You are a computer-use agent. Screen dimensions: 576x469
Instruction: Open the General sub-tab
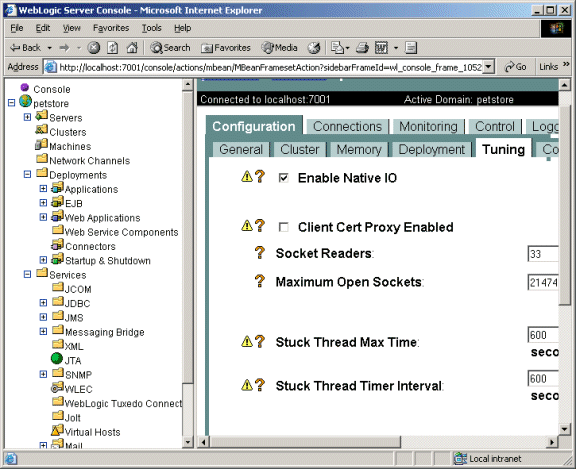pyautogui.click(x=241, y=149)
